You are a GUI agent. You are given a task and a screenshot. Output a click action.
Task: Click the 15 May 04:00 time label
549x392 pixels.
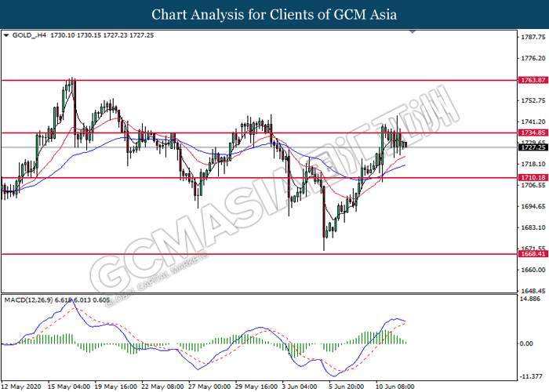(x=69, y=387)
